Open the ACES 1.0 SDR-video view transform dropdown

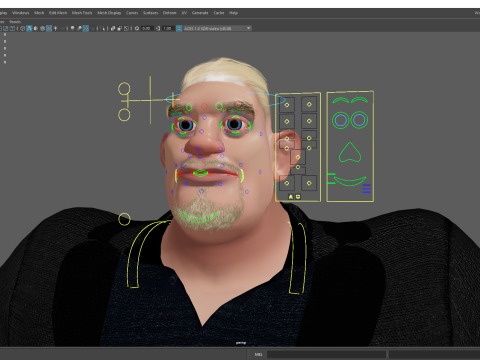click(x=217, y=28)
